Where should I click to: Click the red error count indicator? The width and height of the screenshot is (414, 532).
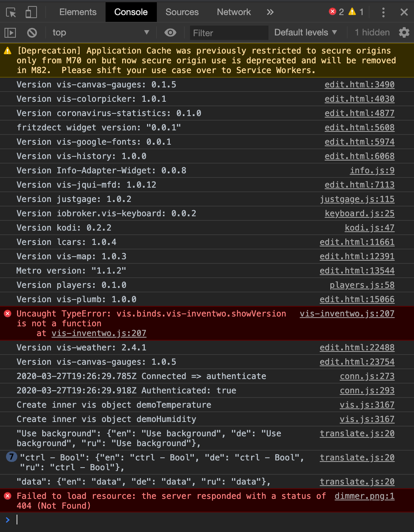[x=336, y=12]
